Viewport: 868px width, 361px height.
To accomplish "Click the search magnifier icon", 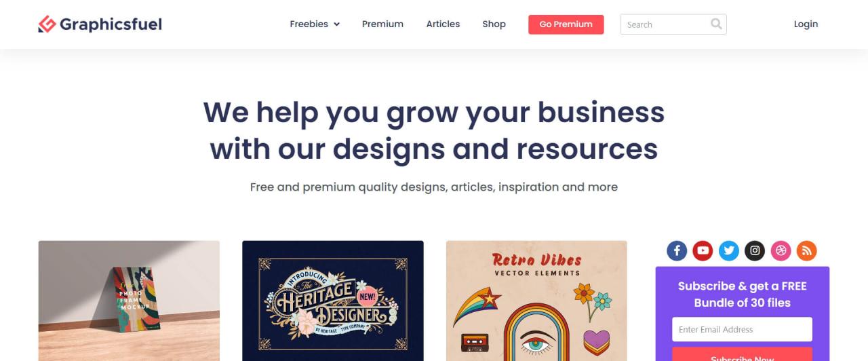I will point(716,24).
